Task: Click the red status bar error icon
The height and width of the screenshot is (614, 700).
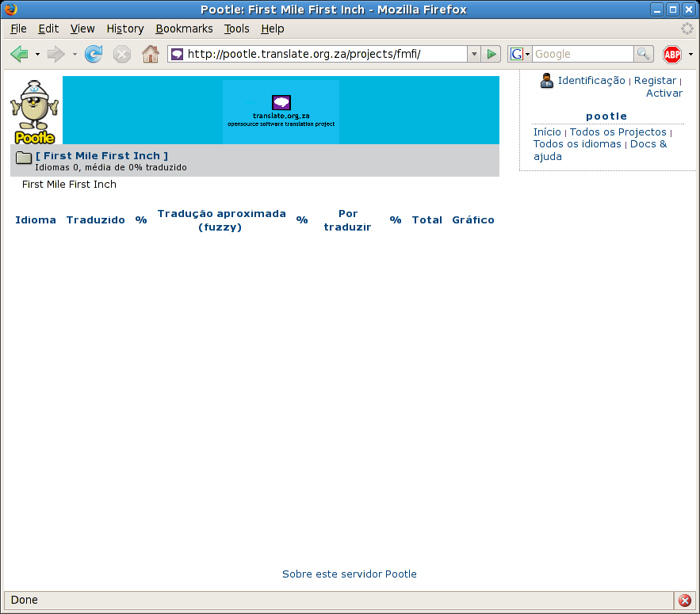Action: pos(685,601)
